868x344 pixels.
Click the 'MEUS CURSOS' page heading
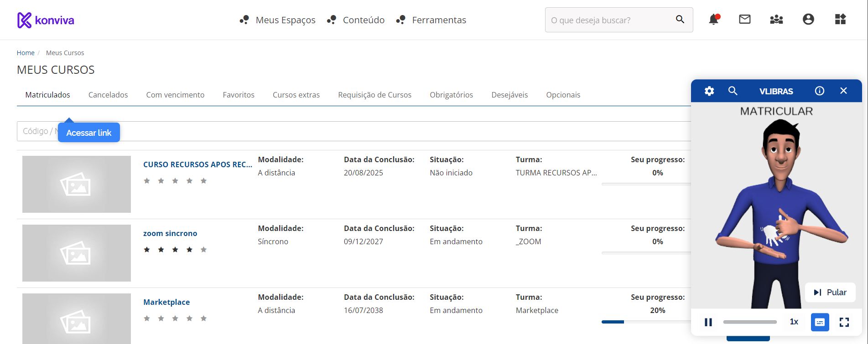56,70
